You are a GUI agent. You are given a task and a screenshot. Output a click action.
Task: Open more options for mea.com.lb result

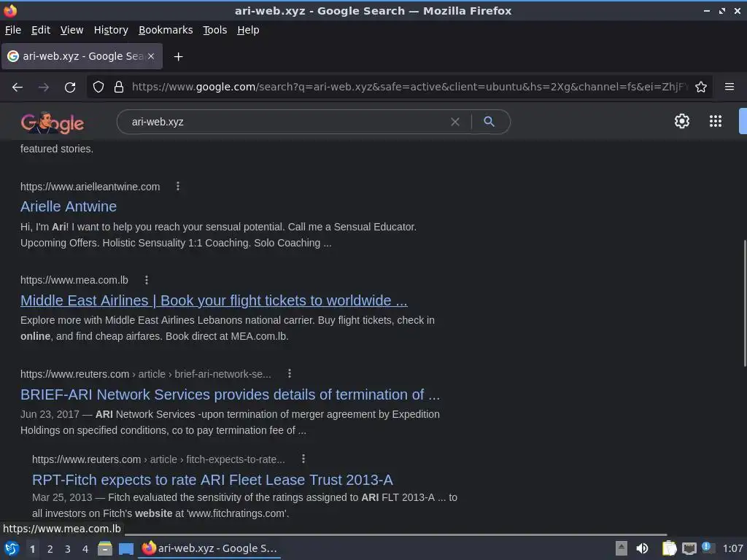(146, 280)
